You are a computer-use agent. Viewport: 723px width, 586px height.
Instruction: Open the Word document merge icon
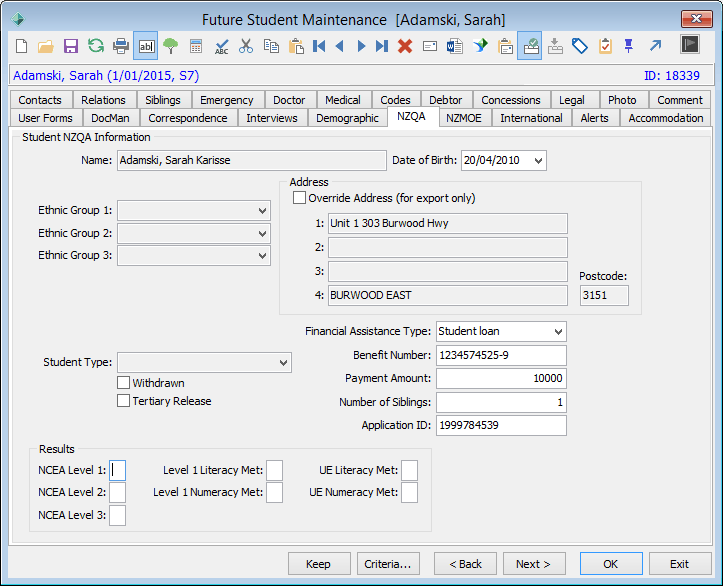[455, 46]
